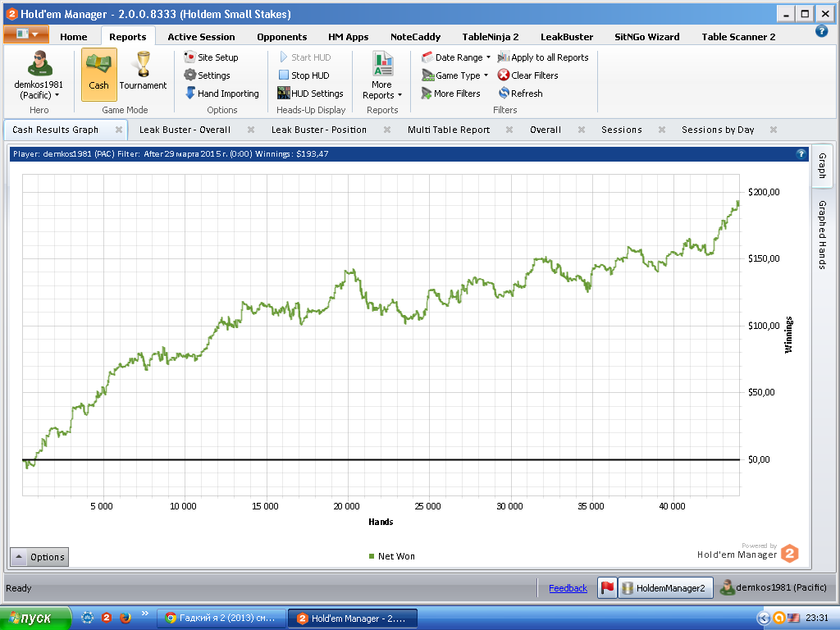
Task: Select Cash game mode
Action: click(x=98, y=75)
